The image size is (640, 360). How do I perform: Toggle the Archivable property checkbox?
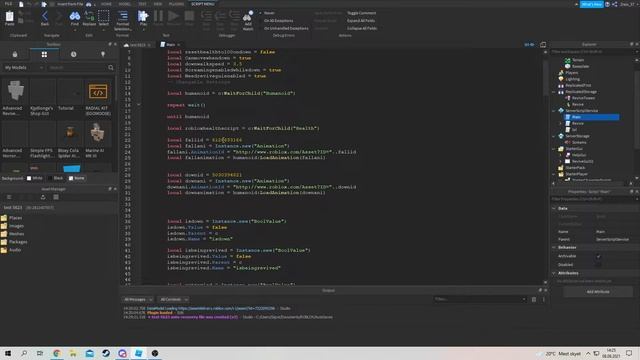pyautogui.click(x=598, y=256)
